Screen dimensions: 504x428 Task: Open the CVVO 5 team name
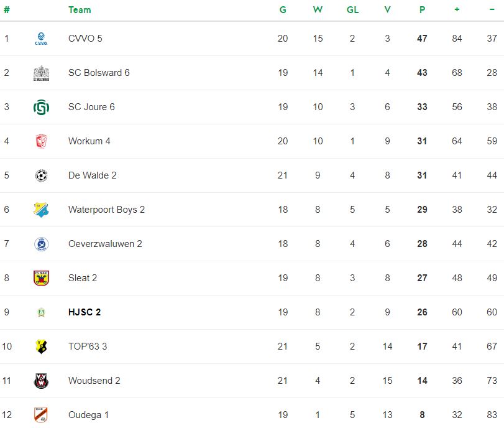(x=85, y=39)
